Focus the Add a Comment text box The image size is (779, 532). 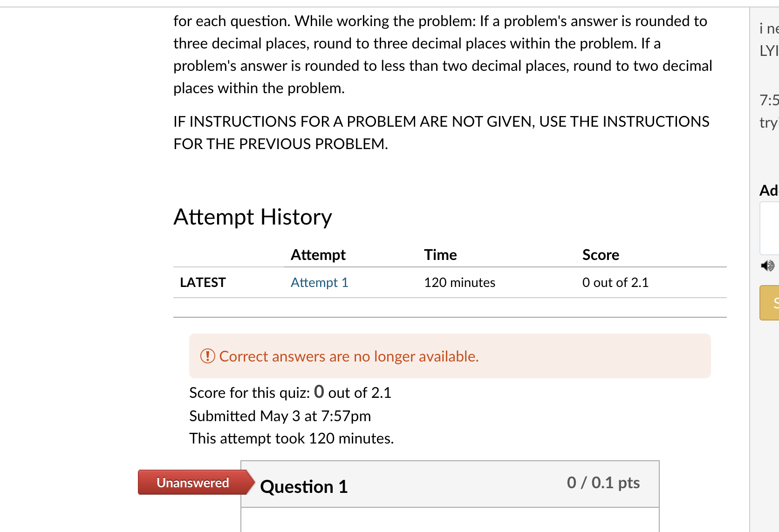pos(770,228)
